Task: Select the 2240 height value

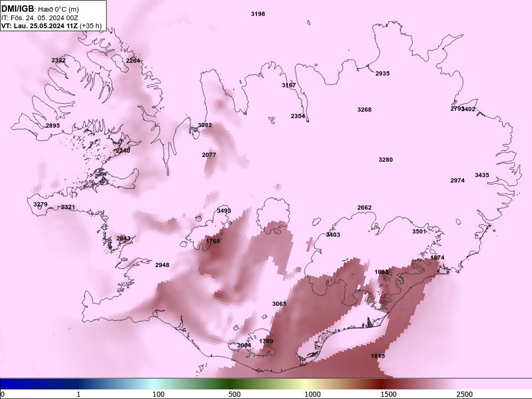Action: tap(123, 151)
